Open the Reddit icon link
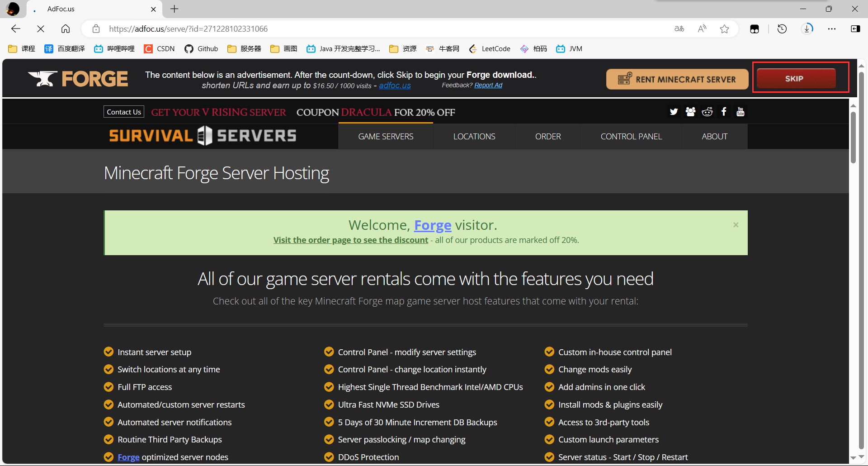Image resolution: width=868 pixels, height=466 pixels. point(707,112)
